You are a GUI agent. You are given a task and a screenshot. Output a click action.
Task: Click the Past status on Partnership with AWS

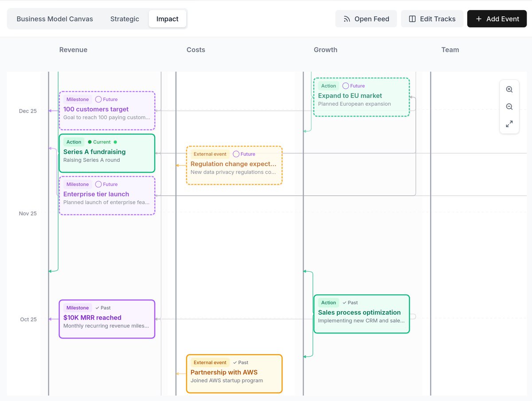[241, 362]
